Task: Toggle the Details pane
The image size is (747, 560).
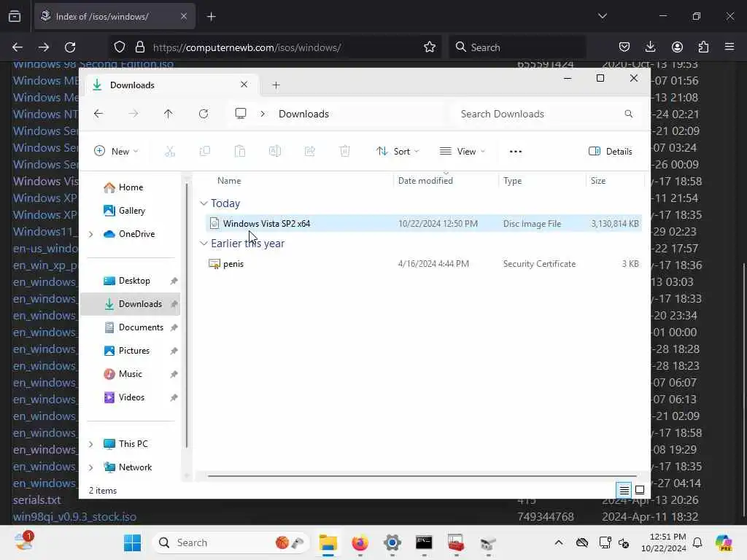Action: point(611,152)
